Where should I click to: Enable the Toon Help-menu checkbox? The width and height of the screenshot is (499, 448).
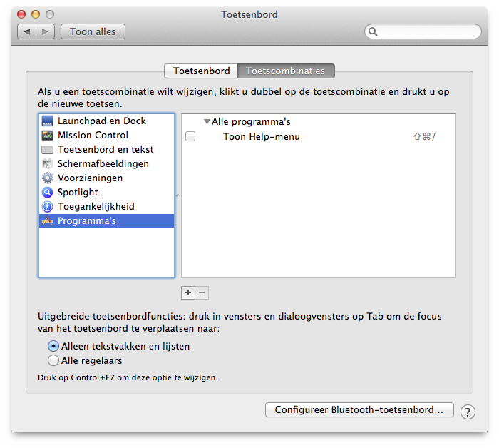[190, 136]
